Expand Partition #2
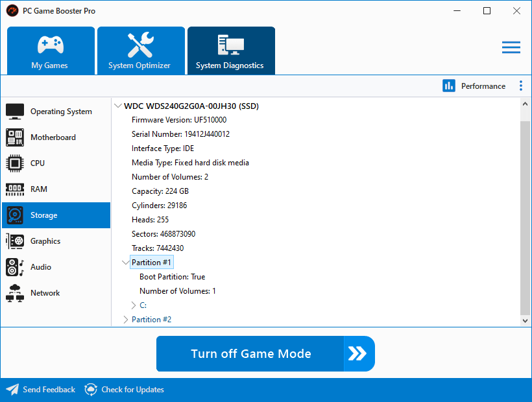 [125, 319]
